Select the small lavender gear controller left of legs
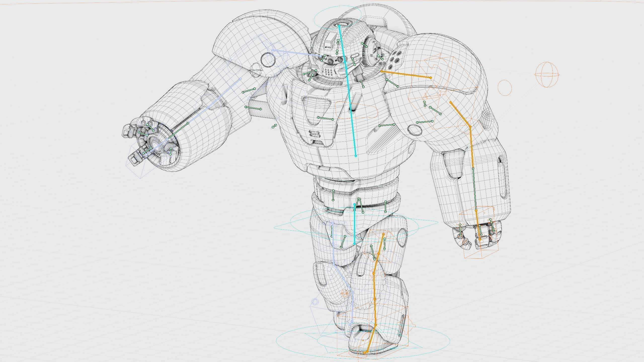 pos(315,301)
